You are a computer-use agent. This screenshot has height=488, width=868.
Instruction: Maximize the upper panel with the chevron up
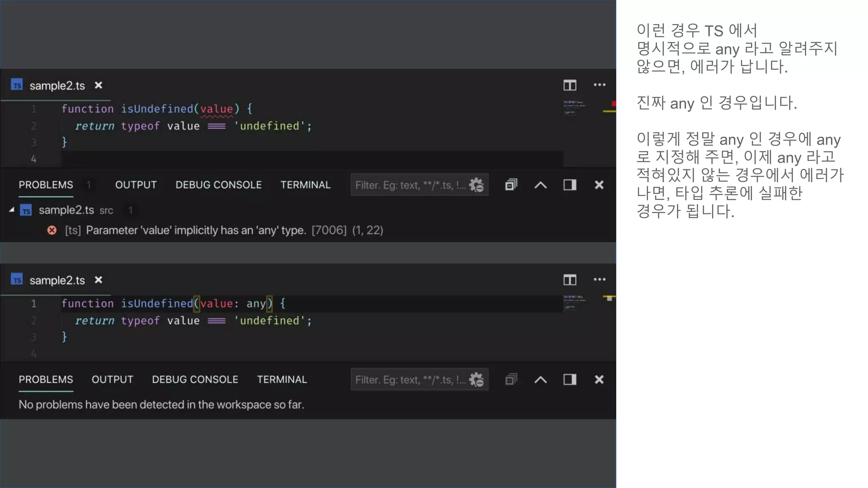[x=540, y=185]
